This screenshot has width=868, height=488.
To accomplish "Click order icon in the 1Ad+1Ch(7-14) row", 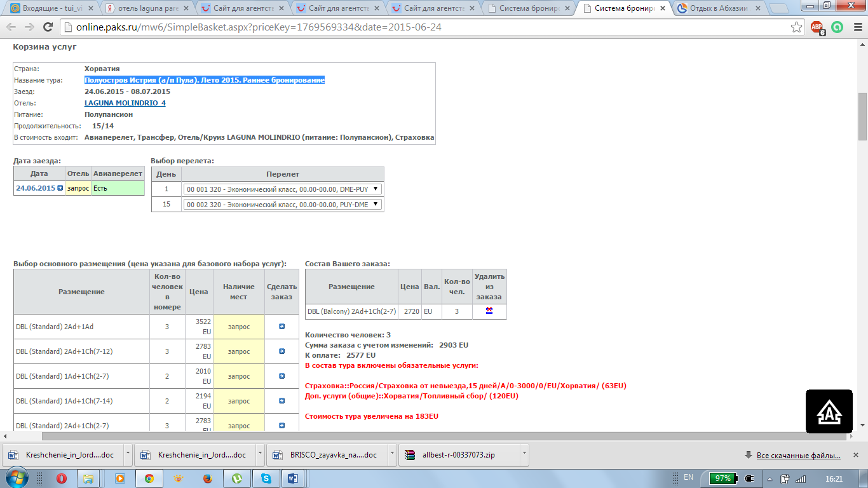I will [x=282, y=401].
